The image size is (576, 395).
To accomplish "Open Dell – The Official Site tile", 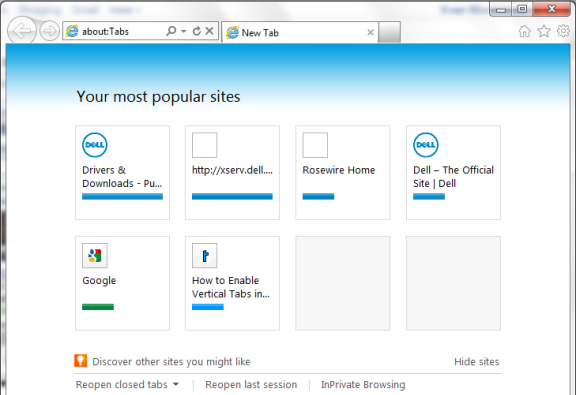I will point(453,172).
